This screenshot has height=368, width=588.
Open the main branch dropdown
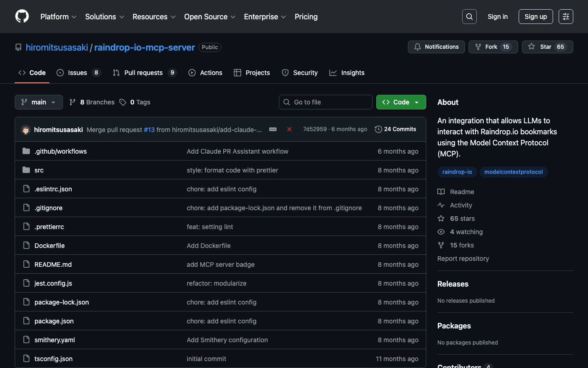(x=39, y=102)
